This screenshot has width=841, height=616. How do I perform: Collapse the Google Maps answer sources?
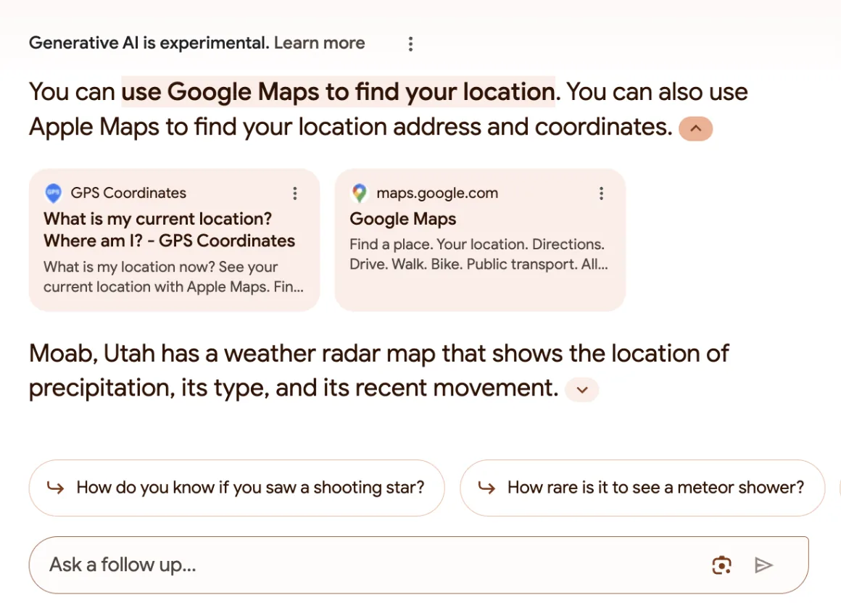click(696, 129)
